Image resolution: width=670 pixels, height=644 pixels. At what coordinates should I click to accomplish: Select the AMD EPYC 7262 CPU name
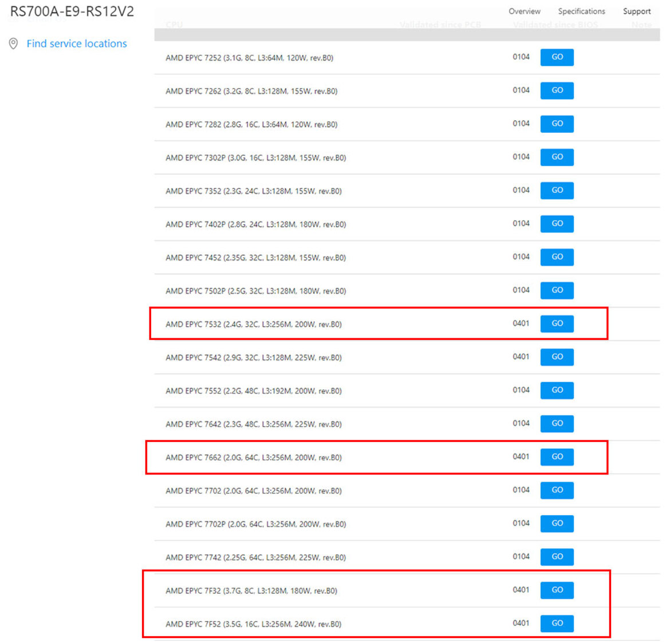tap(251, 92)
